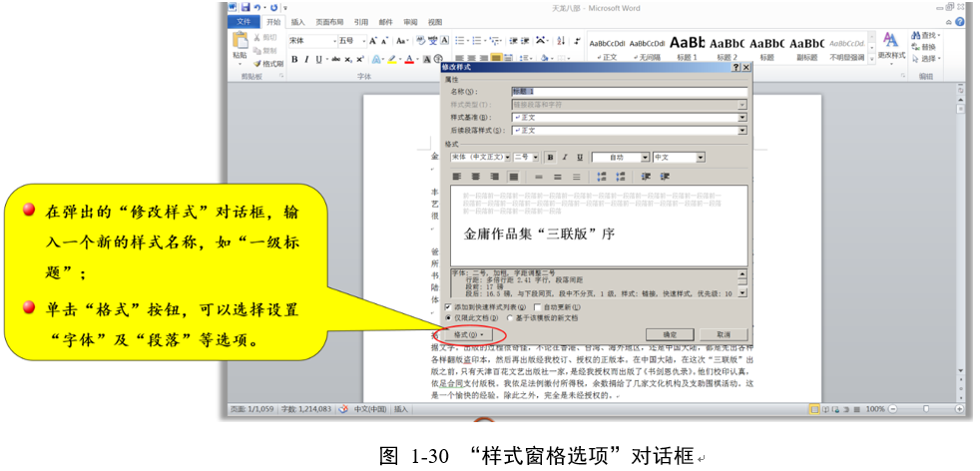Click increase paragraph spacing icon in dialog
This screenshot has width=980, height=471.
tap(602, 177)
